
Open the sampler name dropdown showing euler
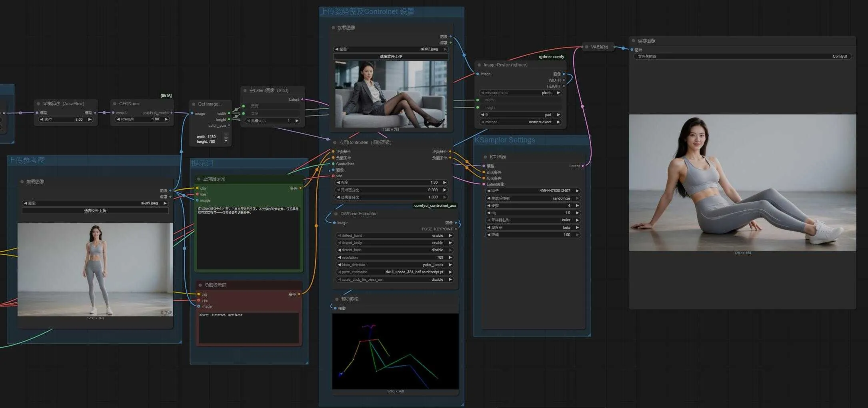coord(532,220)
